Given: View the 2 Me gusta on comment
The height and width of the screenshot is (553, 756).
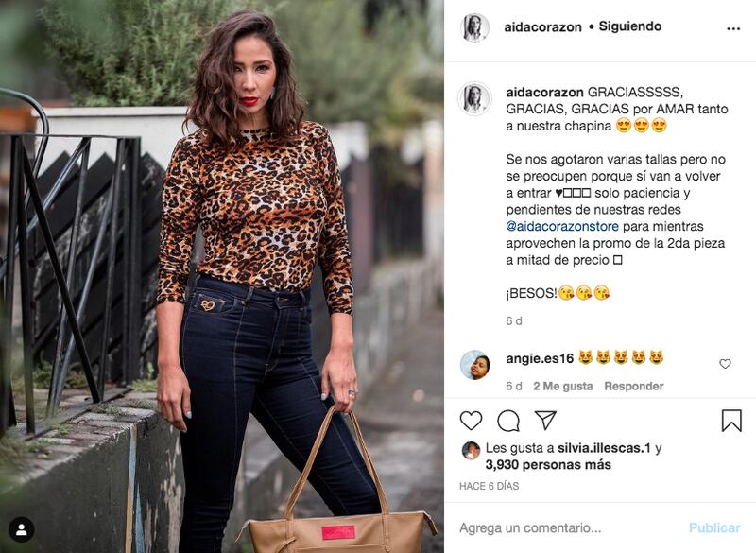Looking at the screenshot, I should (562, 387).
